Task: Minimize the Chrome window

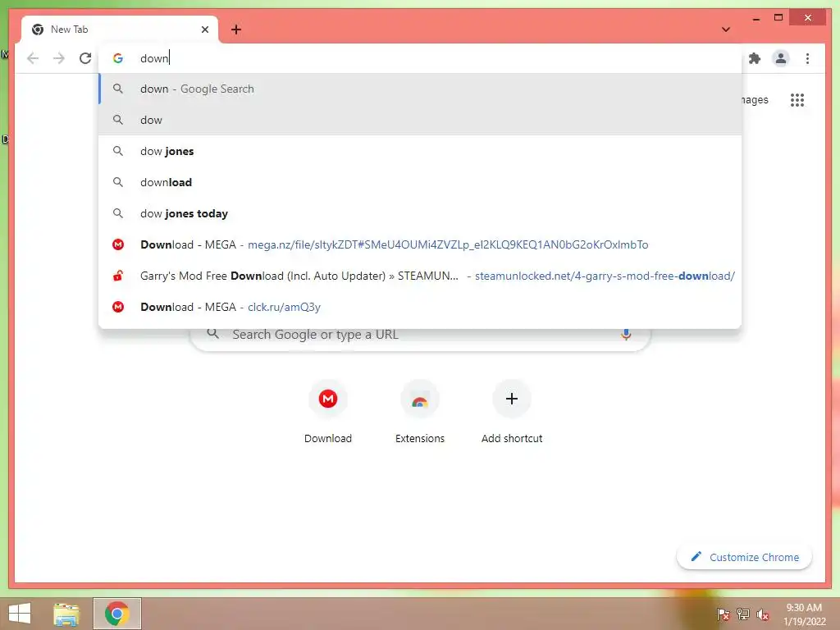Action: (756, 18)
